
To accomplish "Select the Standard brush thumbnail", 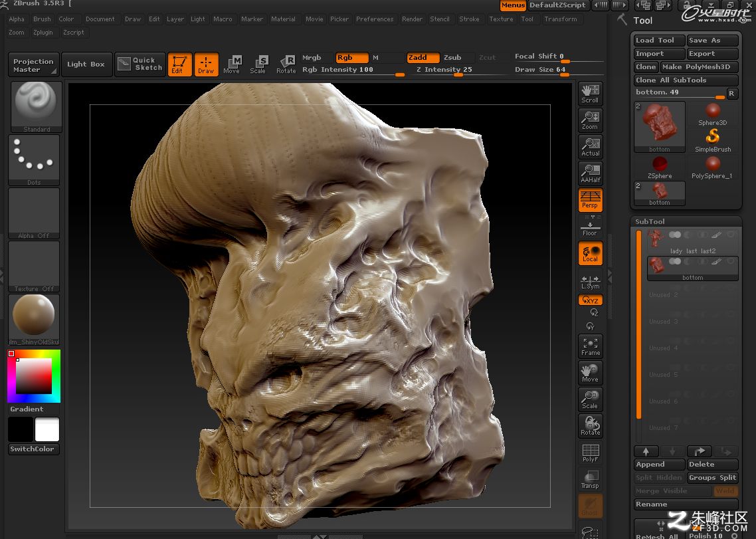I will pyautogui.click(x=36, y=106).
